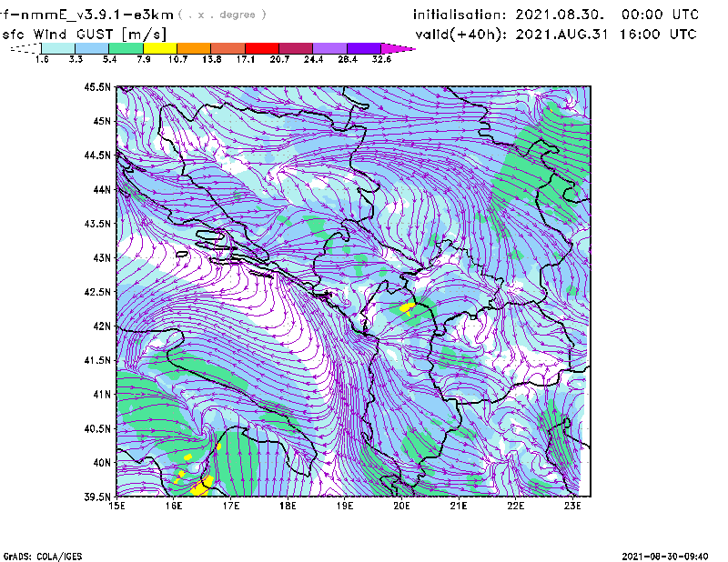
Task: Click the legend value 5.4
Action: click(109, 59)
